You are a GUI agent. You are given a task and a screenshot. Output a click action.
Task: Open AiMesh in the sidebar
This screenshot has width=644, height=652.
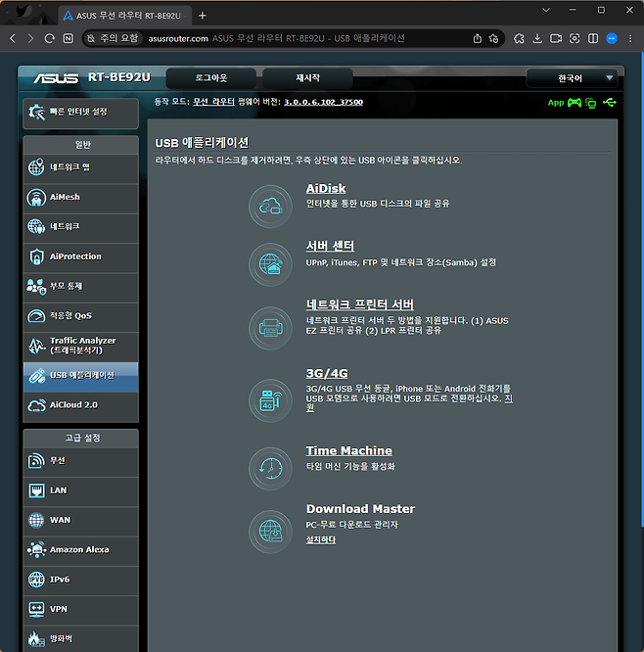point(80,197)
